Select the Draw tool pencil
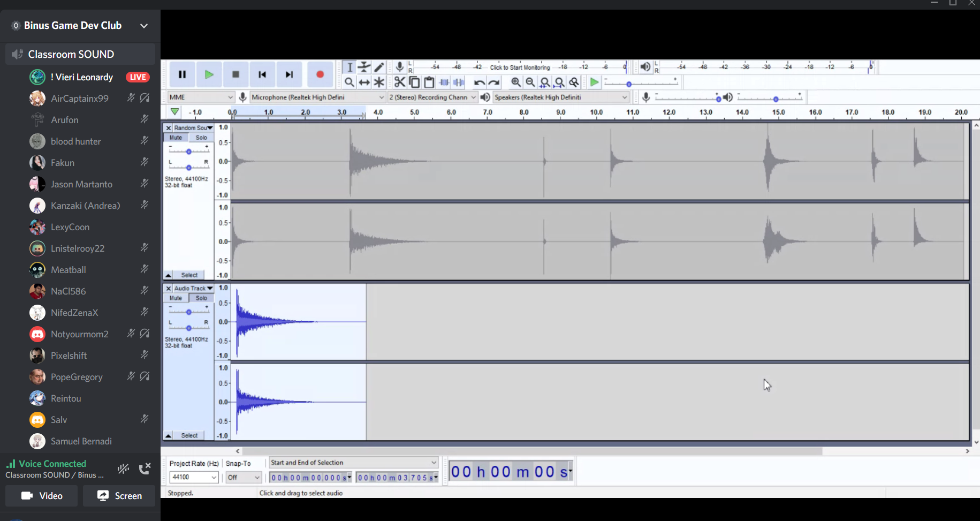Viewport: 980px width, 521px height. click(x=379, y=67)
